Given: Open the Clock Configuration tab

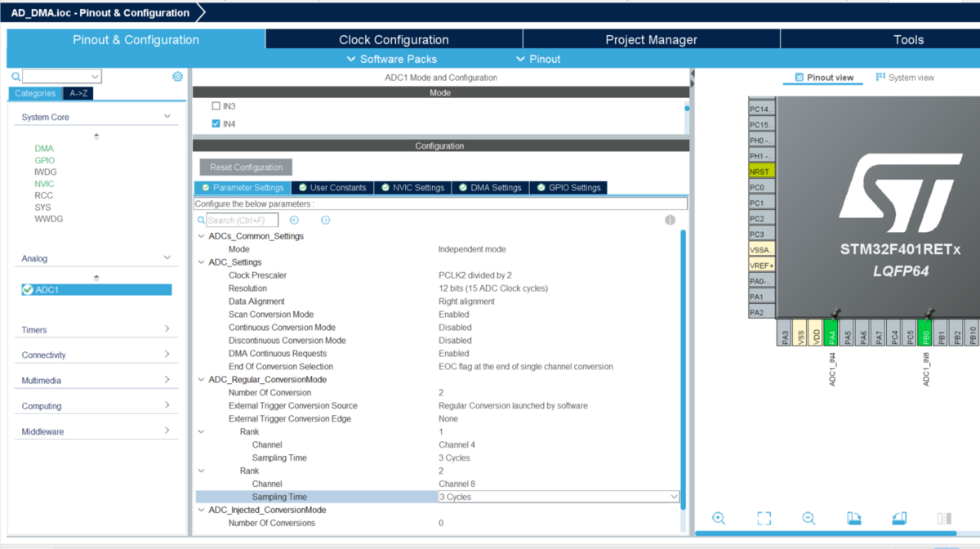Looking at the screenshot, I should [x=394, y=39].
